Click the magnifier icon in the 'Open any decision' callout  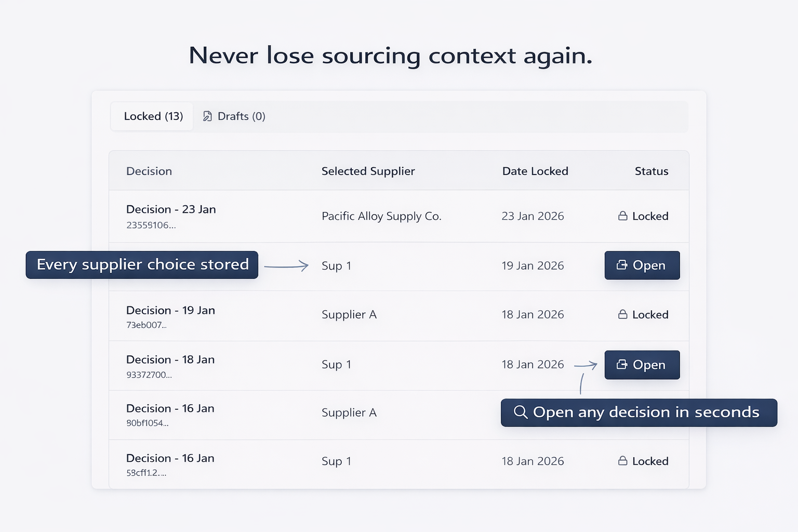[520, 412]
